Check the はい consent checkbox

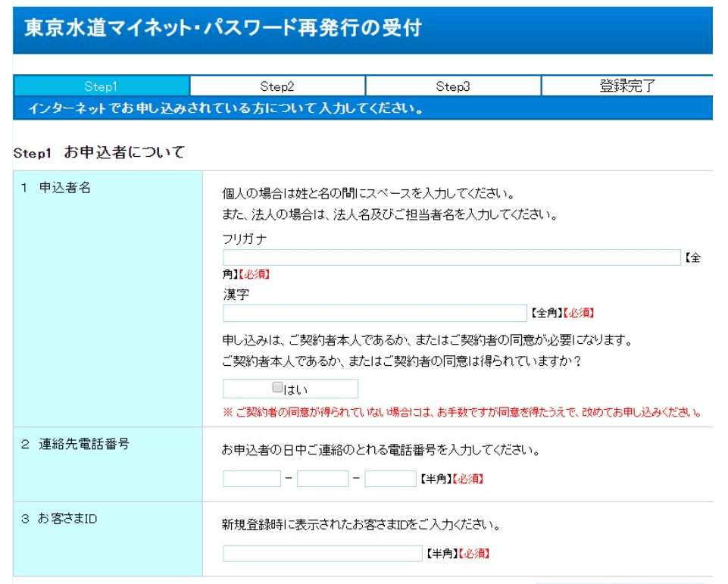click(277, 387)
